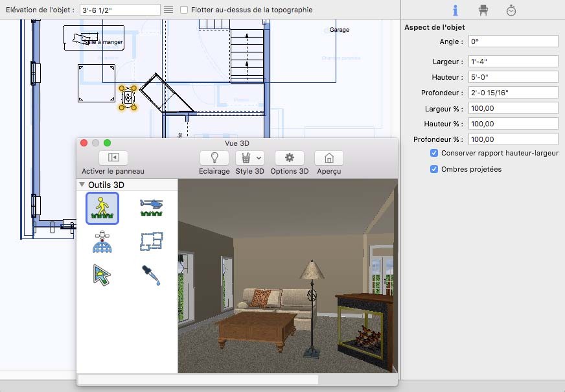Viewport: 565px width, 392px height.
Task: Toggle Flotter au-dessus de la topographie
Action: pyautogui.click(x=185, y=10)
